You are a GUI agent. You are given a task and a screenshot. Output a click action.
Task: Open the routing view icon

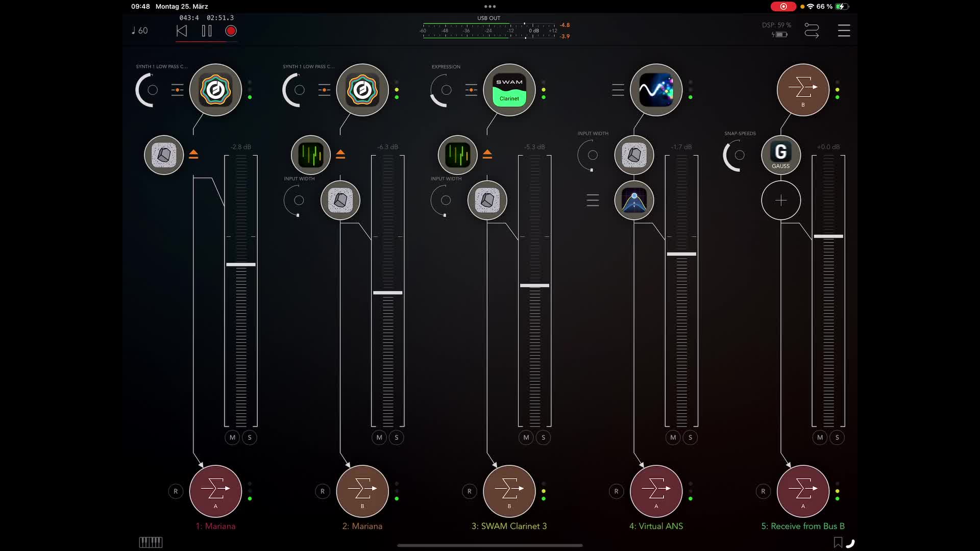812,31
